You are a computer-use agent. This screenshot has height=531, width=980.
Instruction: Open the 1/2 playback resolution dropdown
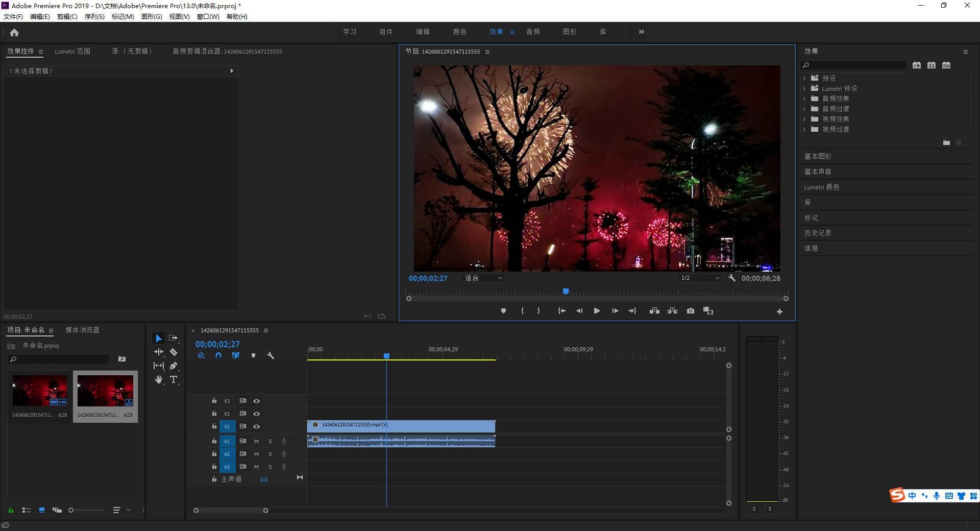coord(699,278)
